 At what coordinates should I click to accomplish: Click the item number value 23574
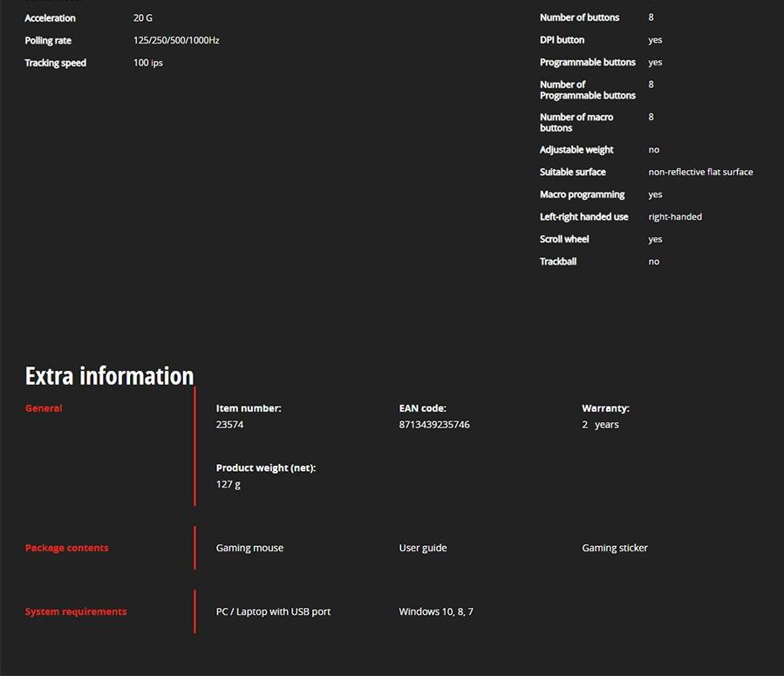point(229,425)
